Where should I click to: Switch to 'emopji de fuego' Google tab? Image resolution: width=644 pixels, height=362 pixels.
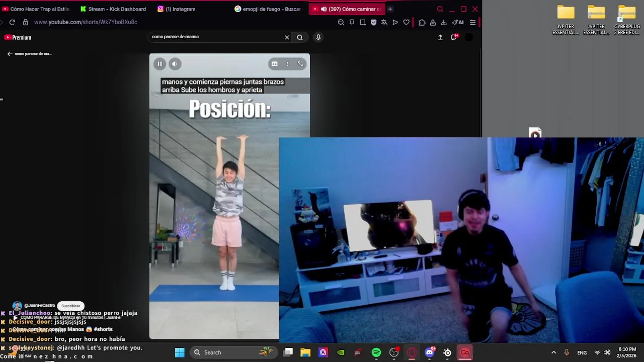[x=268, y=9]
